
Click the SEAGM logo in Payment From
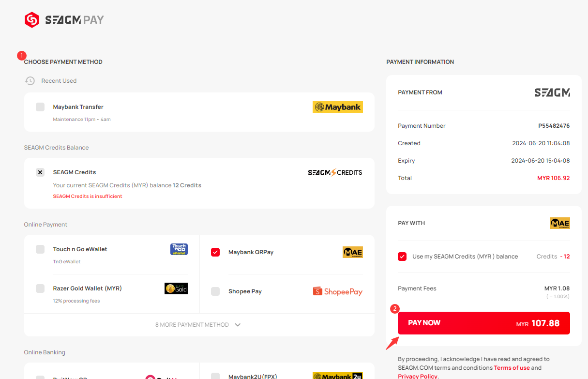click(x=552, y=92)
